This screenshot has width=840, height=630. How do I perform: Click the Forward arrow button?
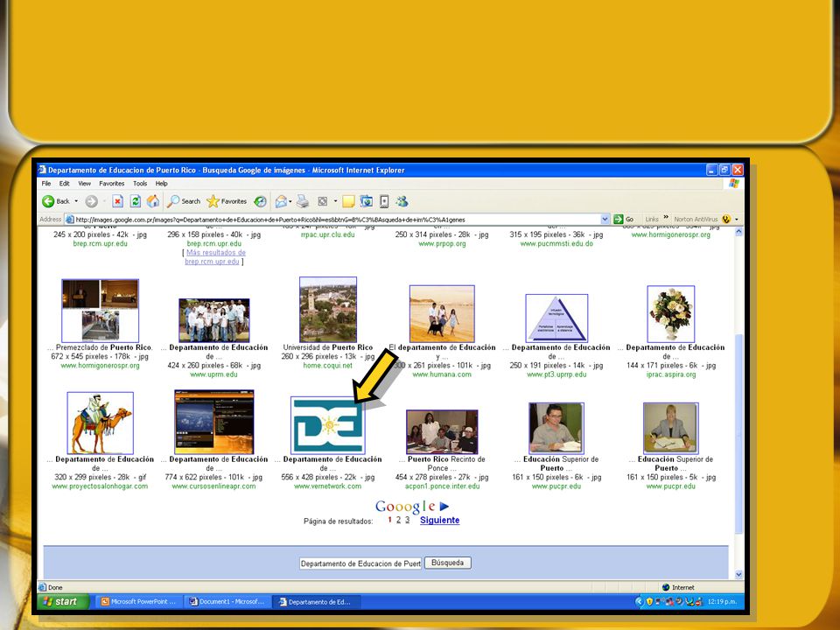[92, 201]
